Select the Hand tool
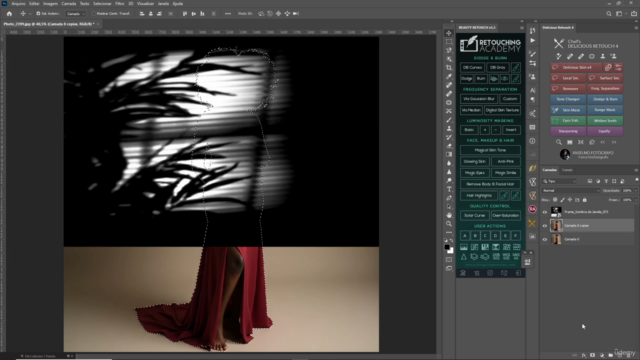640x360 pixels. (x=449, y=215)
